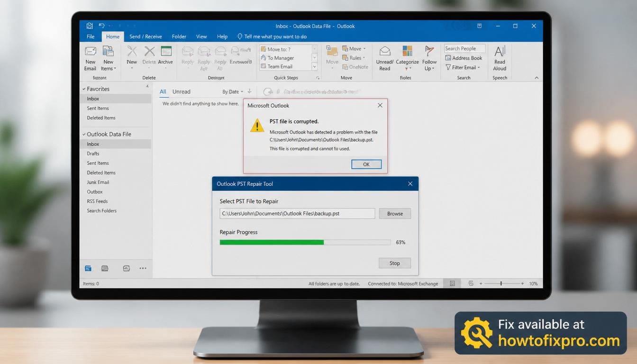Switch to Reading view in the status bar
The image size is (637, 364).
[x=471, y=283]
